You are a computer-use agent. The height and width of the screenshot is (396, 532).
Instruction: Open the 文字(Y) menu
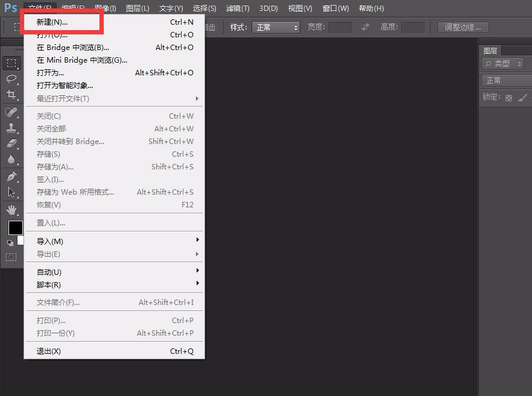click(x=171, y=8)
